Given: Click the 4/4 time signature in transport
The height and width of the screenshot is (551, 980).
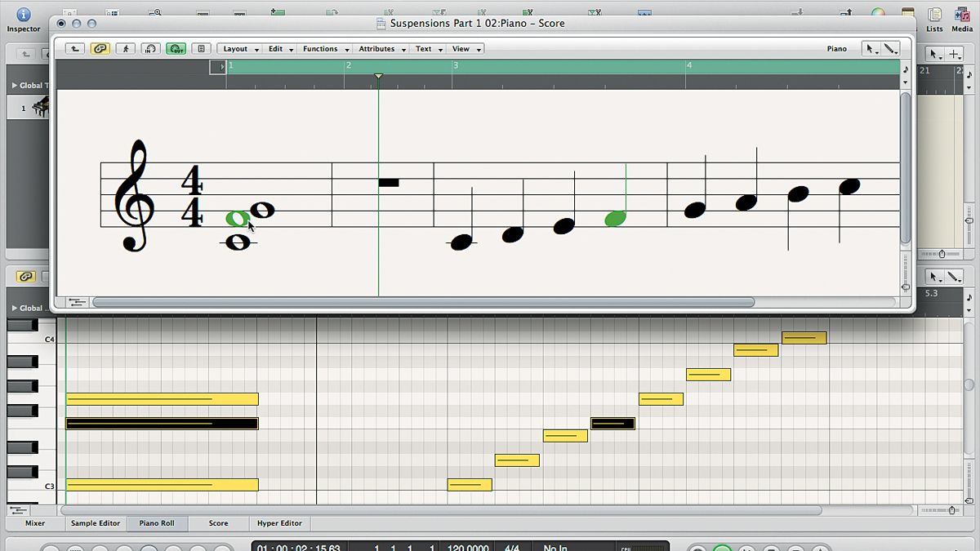Looking at the screenshot, I should pyautogui.click(x=512, y=547).
